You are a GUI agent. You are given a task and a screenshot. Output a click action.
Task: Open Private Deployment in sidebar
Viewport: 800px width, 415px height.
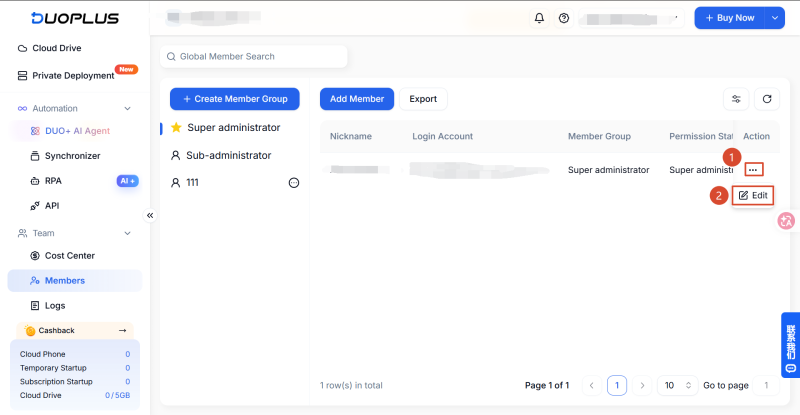coord(66,76)
